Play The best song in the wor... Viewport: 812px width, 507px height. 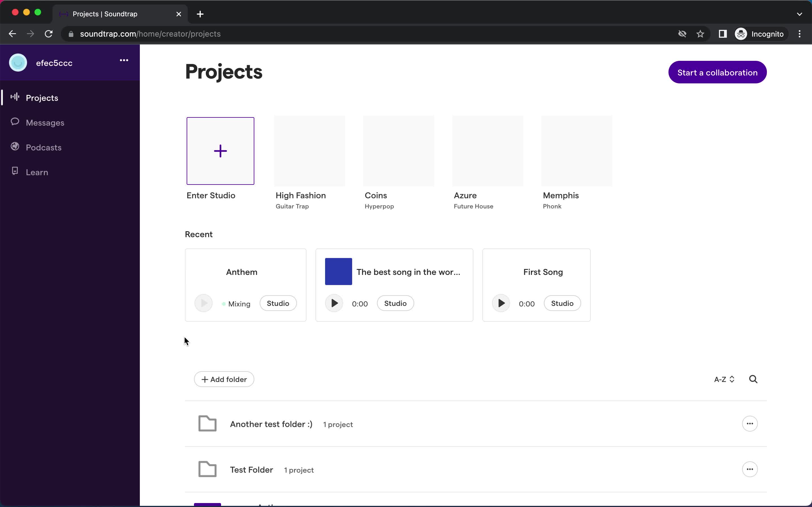coord(334,303)
